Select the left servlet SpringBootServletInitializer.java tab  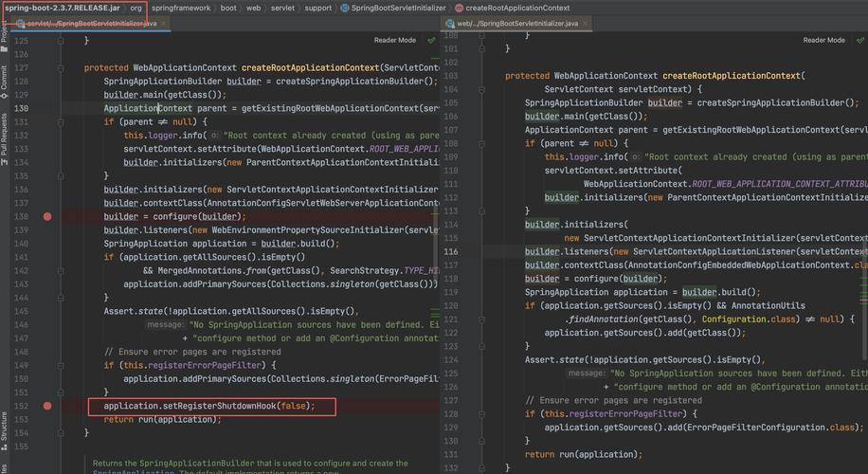pyautogui.click(x=90, y=23)
